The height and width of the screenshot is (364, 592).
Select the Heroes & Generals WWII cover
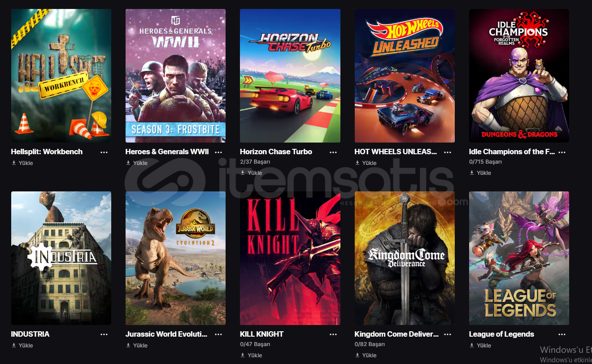coord(175,76)
